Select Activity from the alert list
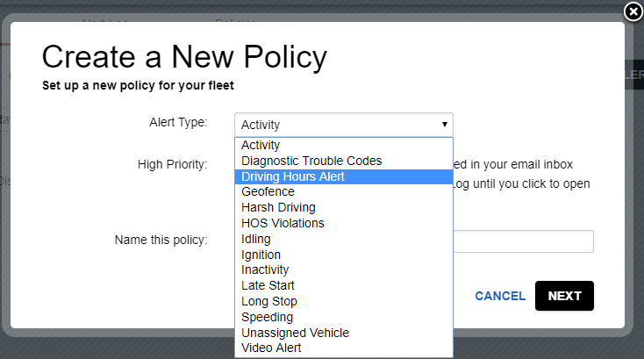Screen dimensions: 644x359 click(x=344, y=145)
